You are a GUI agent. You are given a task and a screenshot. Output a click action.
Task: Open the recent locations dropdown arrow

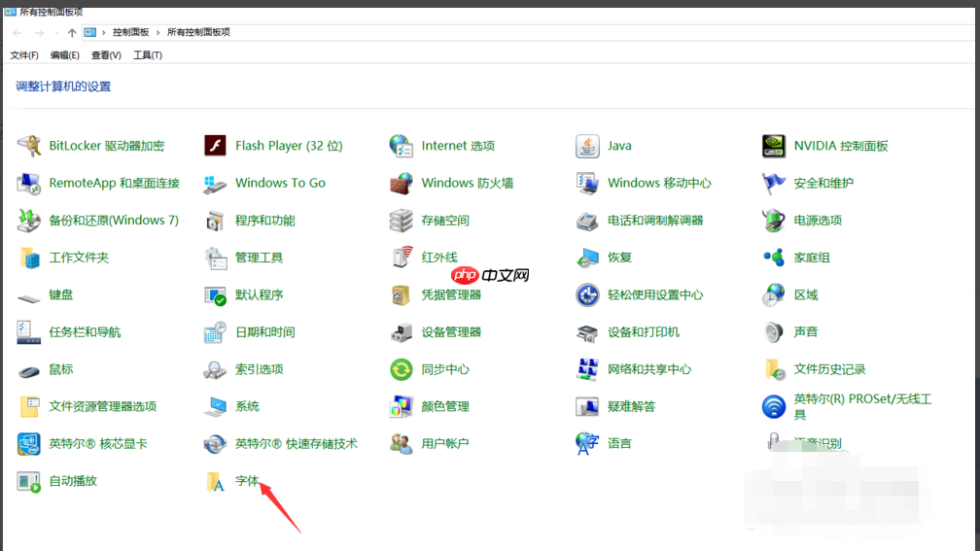tap(56, 32)
